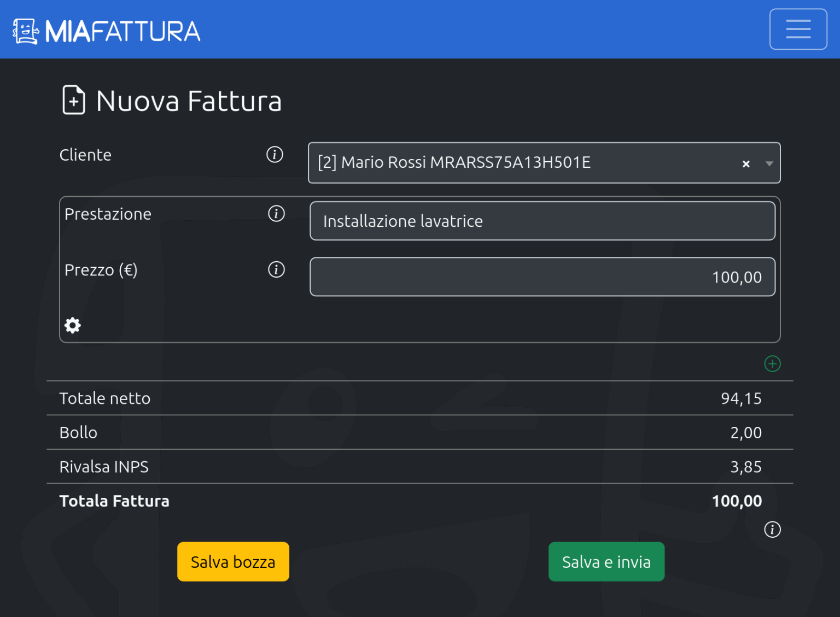This screenshot has width=840, height=617.
Task: Clear the selected client with the × icon
Action: [x=746, y=163]
